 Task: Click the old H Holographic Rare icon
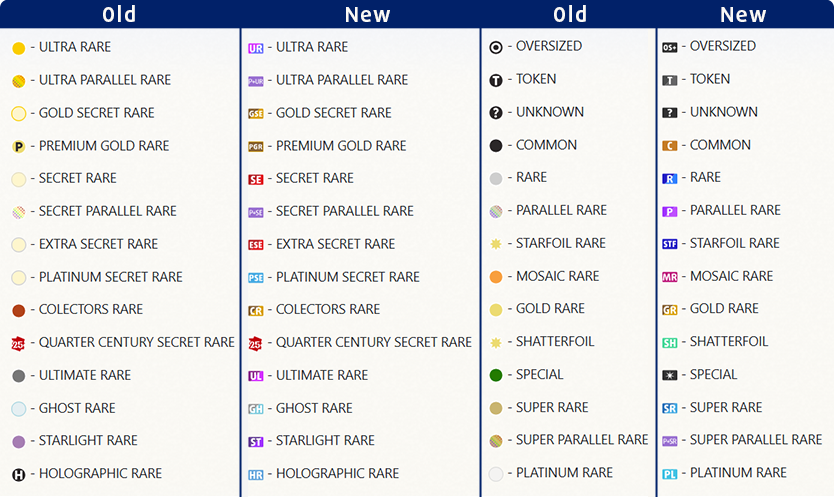[x=19, y=475]
